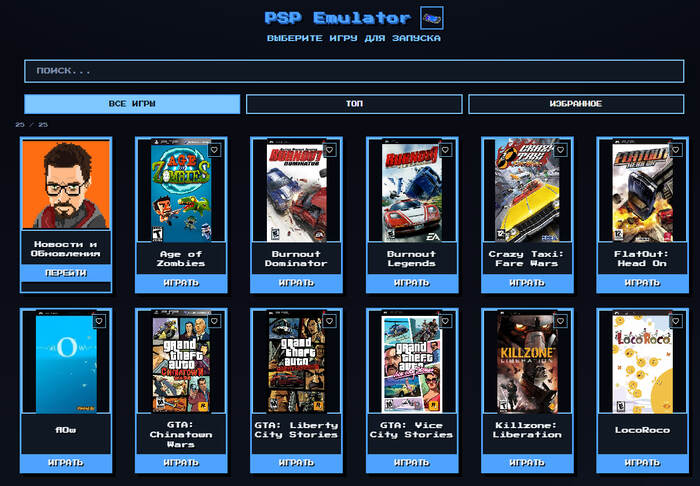Image resolution: width=700 pixels, height=486 pixels.
Task: Click the ВЫБЕРИТЕ ИГРУ ДЛЯ ЗАПУСКА subtitle
Action: tap(354, 38)
